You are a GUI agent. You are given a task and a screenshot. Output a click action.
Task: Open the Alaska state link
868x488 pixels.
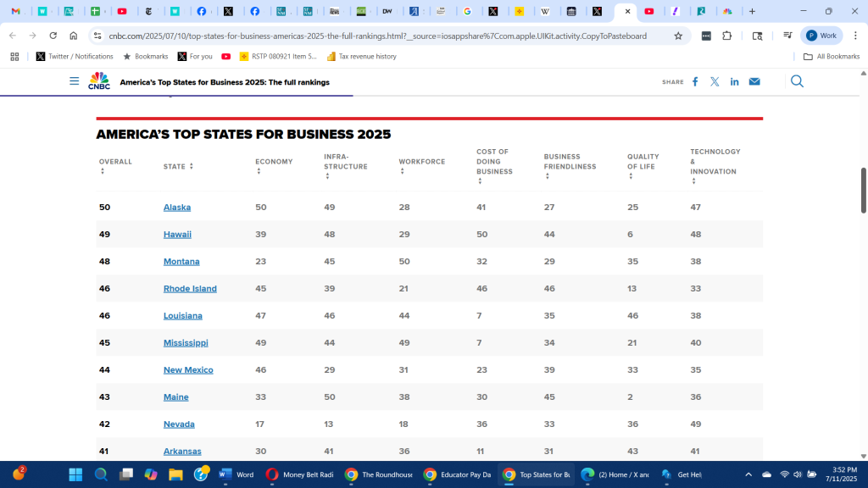[176, 208]
